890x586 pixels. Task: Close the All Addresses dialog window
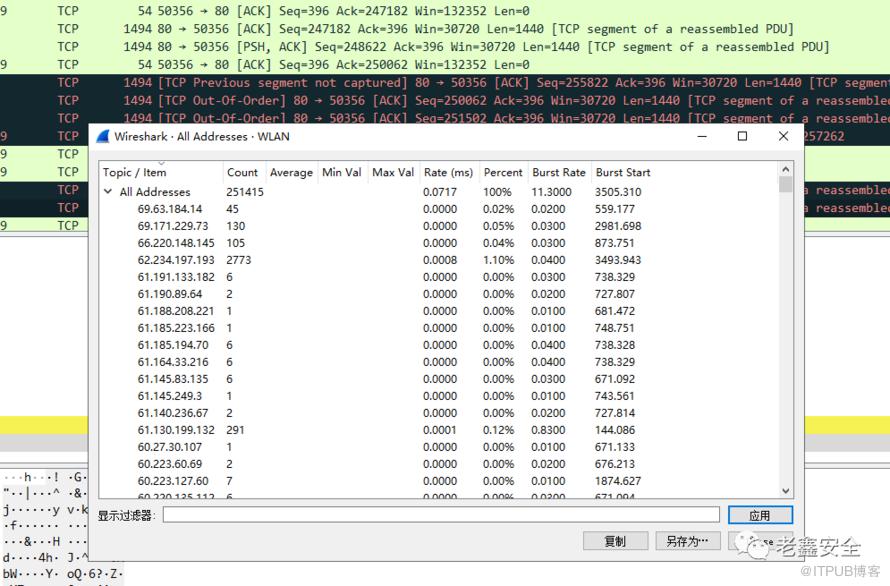[783, 136]
